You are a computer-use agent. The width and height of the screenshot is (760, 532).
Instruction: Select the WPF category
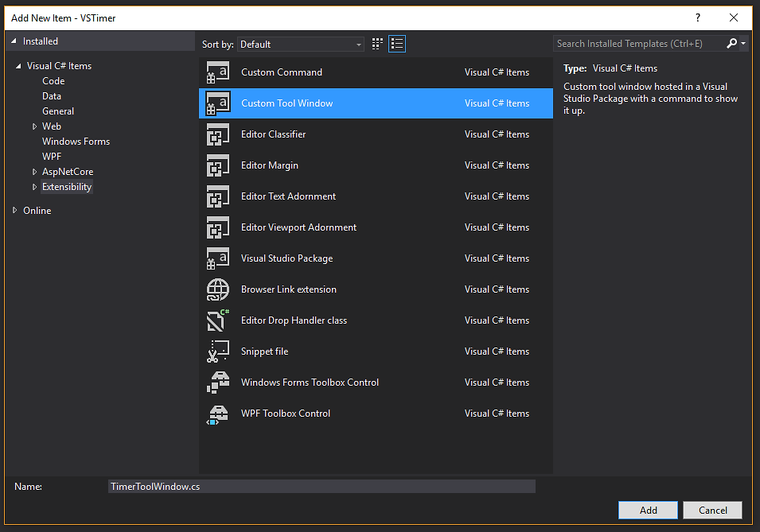pos(52,157)
